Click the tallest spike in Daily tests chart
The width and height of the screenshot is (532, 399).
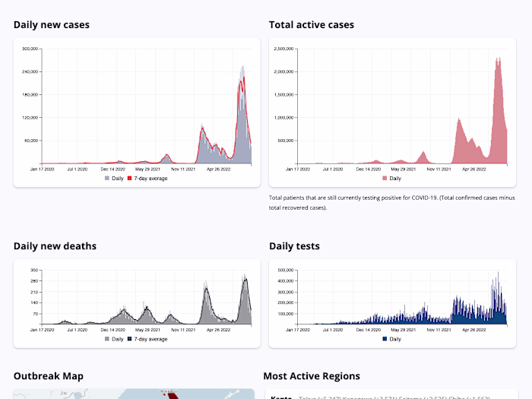tap(498, 273)
